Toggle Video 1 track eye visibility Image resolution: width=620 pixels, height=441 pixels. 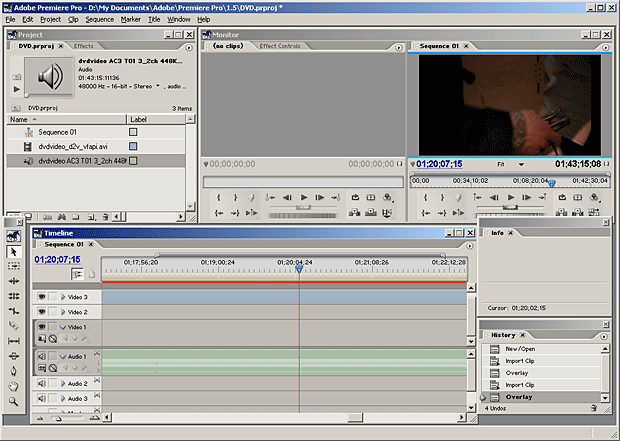42,327
